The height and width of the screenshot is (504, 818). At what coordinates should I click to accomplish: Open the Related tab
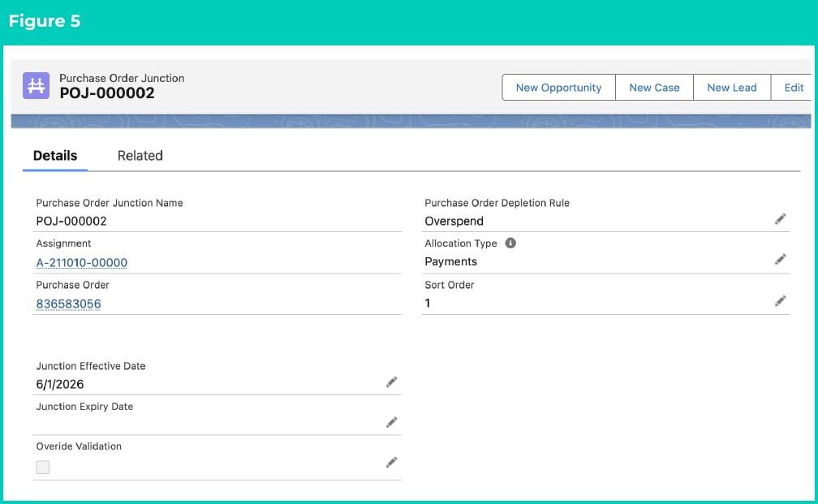coord(140,156)
